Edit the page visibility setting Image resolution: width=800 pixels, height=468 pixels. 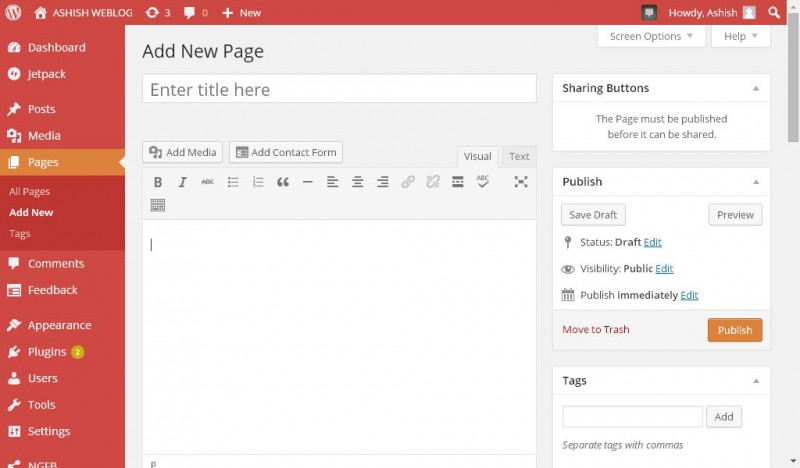pyautogui.click(x=664, y=269)
